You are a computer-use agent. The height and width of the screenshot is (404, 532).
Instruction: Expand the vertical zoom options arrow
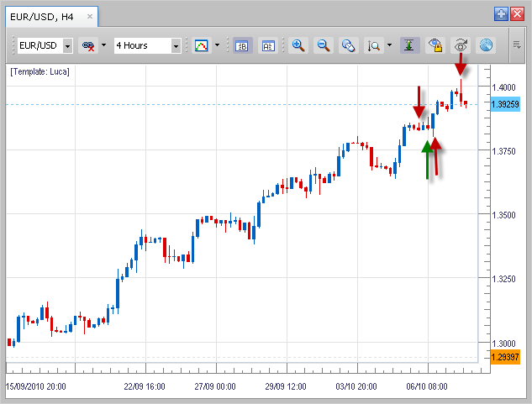tap(389, 45)
